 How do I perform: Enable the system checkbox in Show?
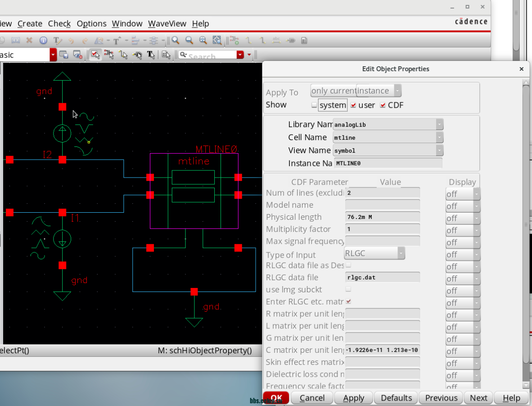click(x=314, y=105)
